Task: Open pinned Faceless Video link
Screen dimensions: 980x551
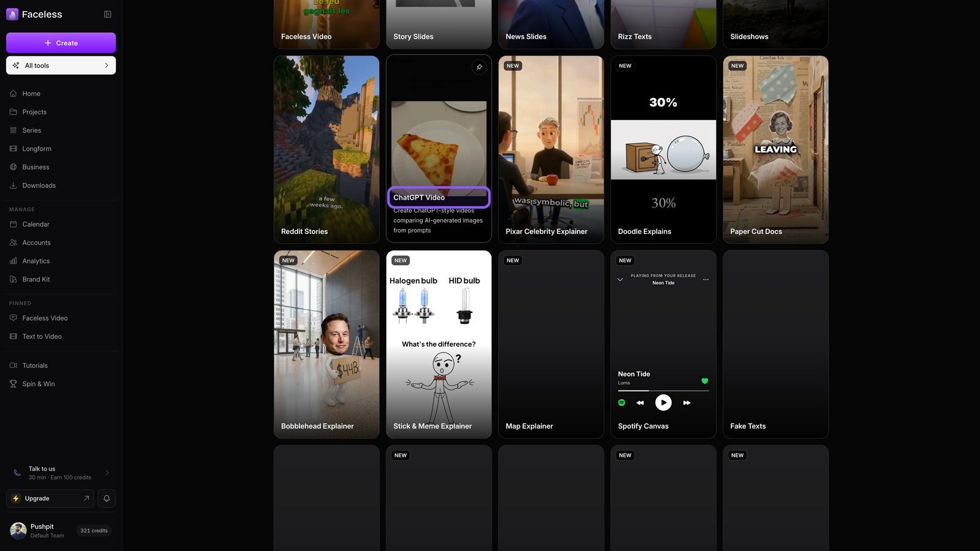Action: pos(61,318)
